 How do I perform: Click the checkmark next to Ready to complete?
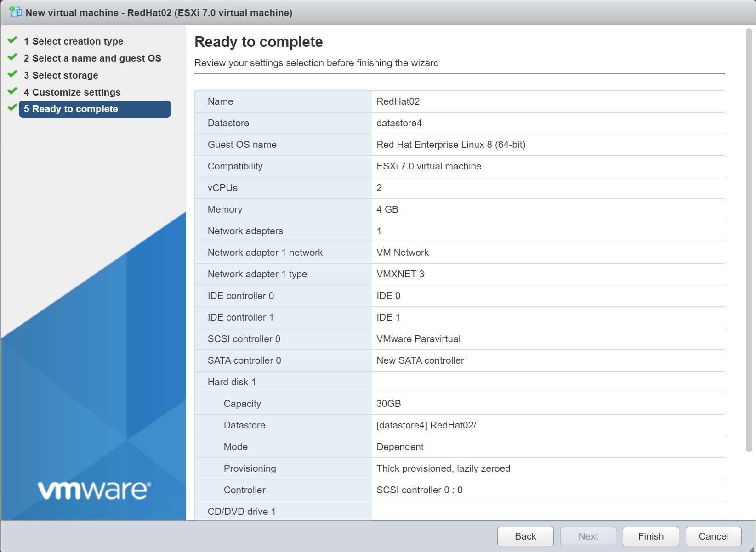pos(12,108)
